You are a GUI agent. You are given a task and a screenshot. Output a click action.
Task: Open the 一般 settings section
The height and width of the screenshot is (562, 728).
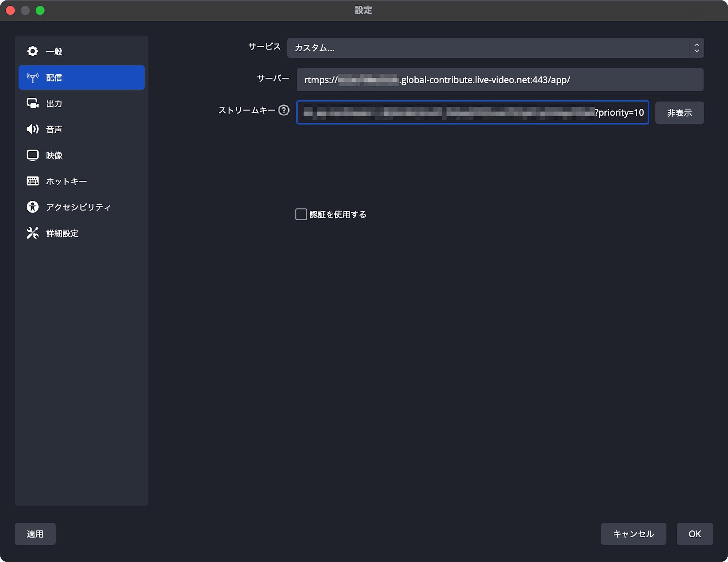pos(54,52)
